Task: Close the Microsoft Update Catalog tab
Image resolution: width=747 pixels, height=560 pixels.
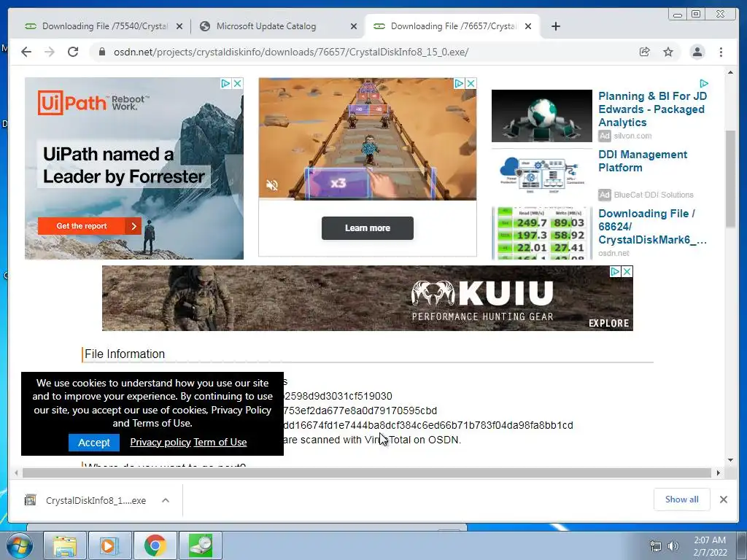Action: click(354, 26)
